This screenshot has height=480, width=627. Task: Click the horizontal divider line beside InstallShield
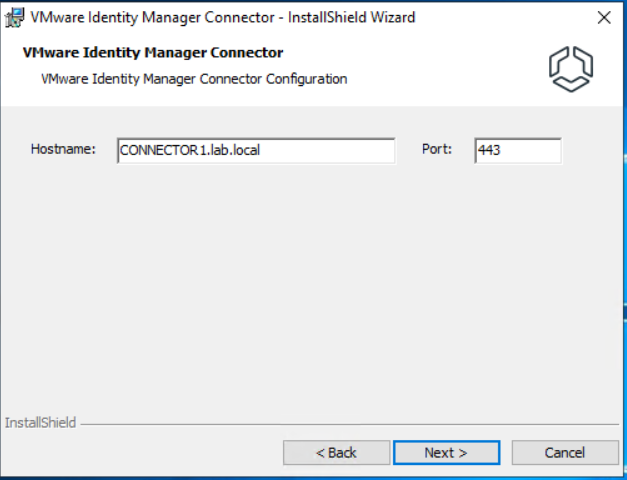click(349, 424)
